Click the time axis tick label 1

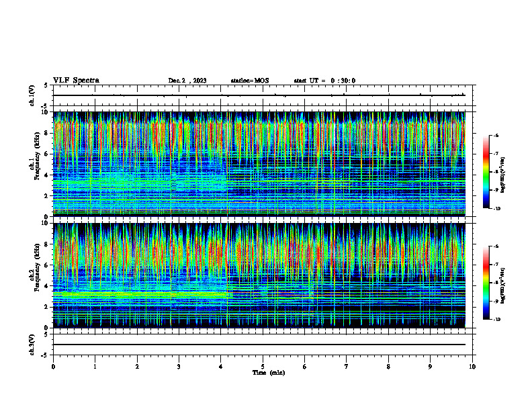(x=95, y=367)
